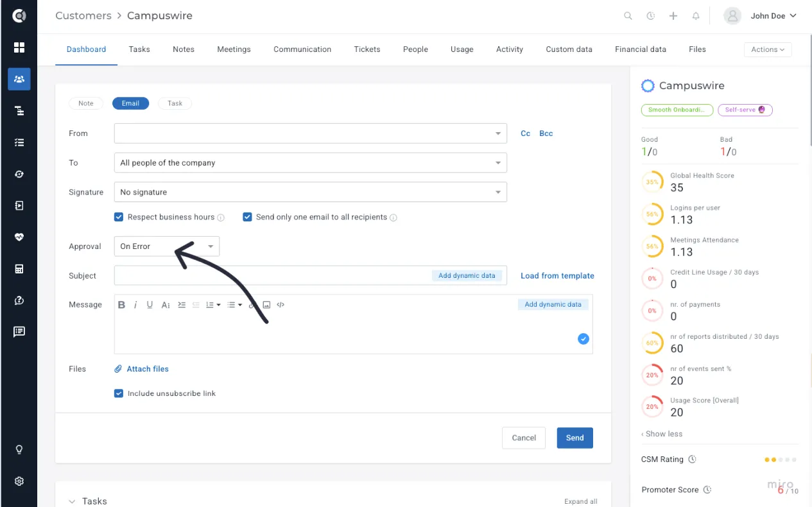Click the Cancel button

(524, 438)
